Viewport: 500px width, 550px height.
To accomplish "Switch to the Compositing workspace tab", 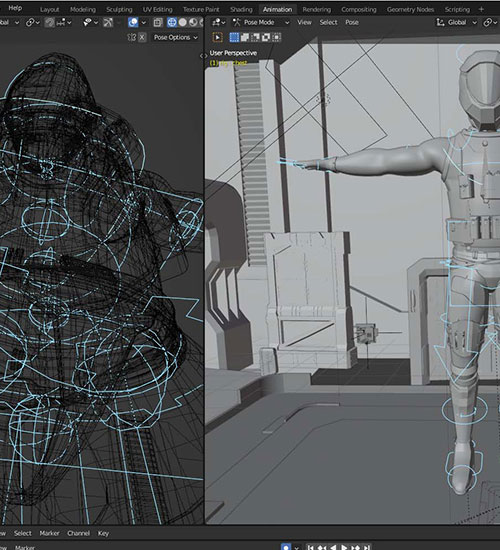I will coord(359,9).
